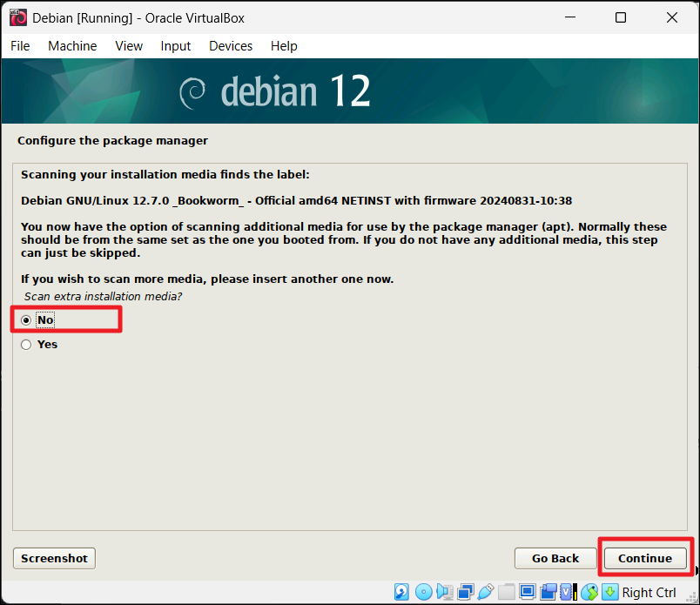This screenshot has height=605, width=700.
Task: Click the USB devices status icon
Action: point(486,591)
